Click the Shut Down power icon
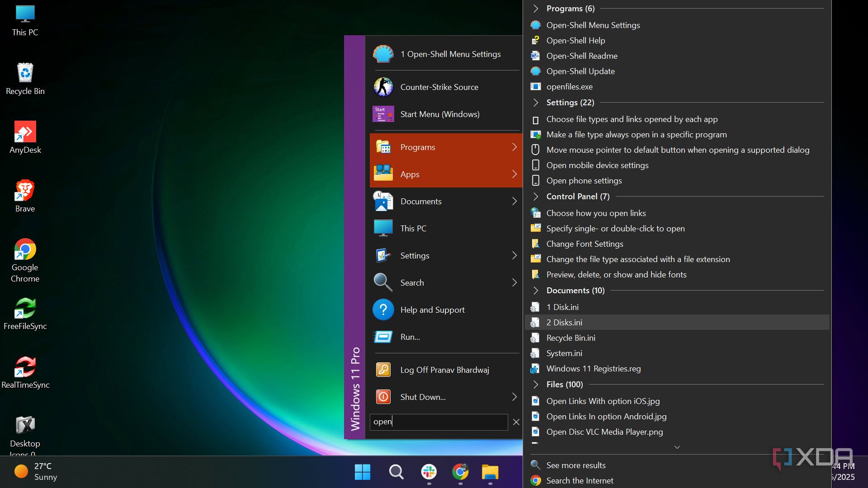 (383, 397)
